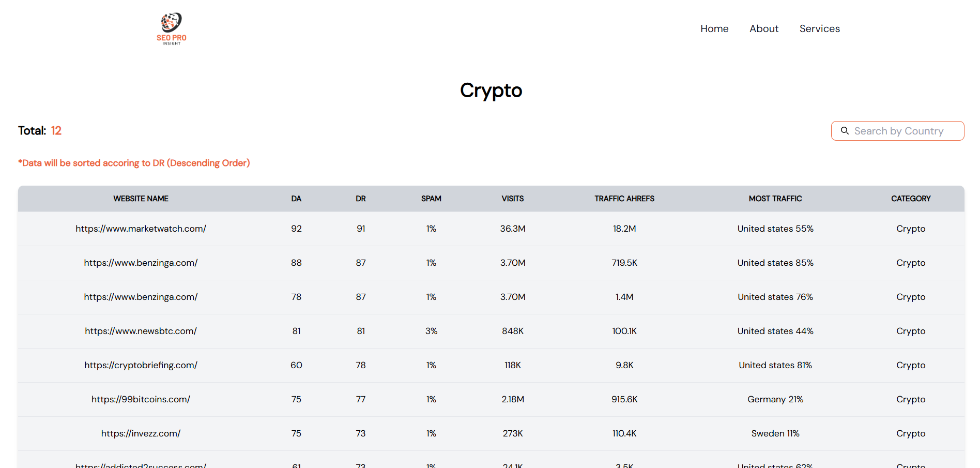980x468 pixels.
Task: Click the search magnifier icon
Action: click(845, 131)
